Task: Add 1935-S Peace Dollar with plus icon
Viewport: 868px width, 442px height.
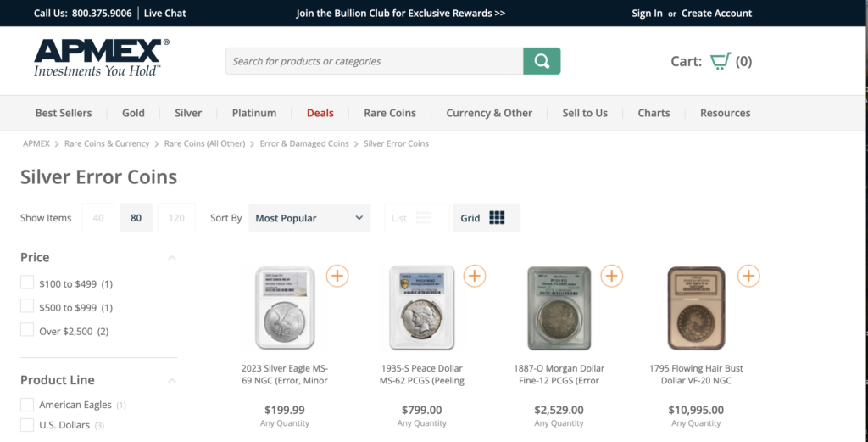Action: click(475, 275)
